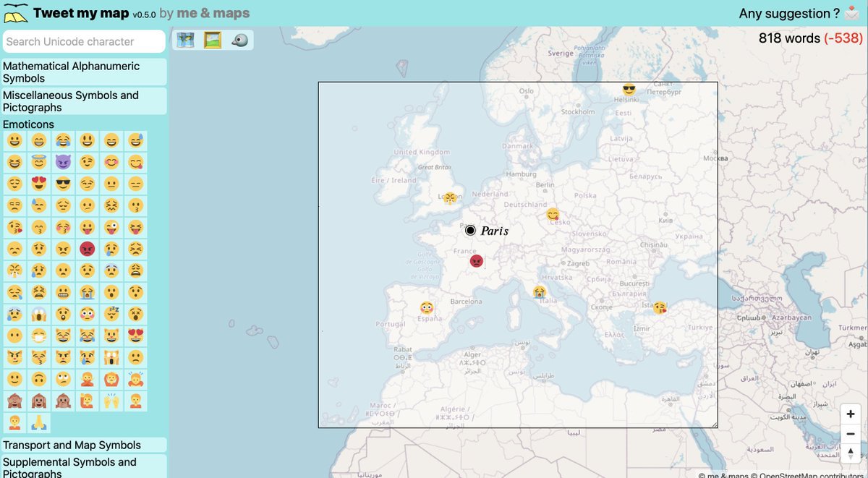This screenshot has height=478, width=868.
Task: Focus the Search Unicode character field
Action: (84, 41)
